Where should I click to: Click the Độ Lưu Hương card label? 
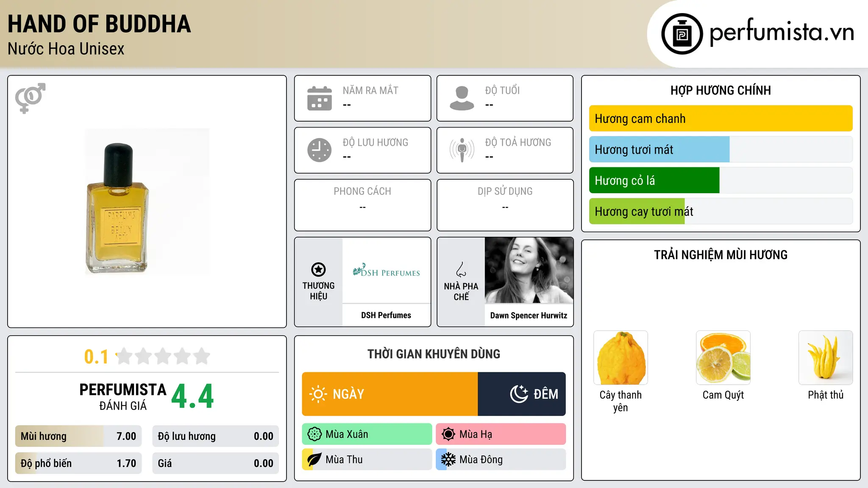tap(376, 142)
